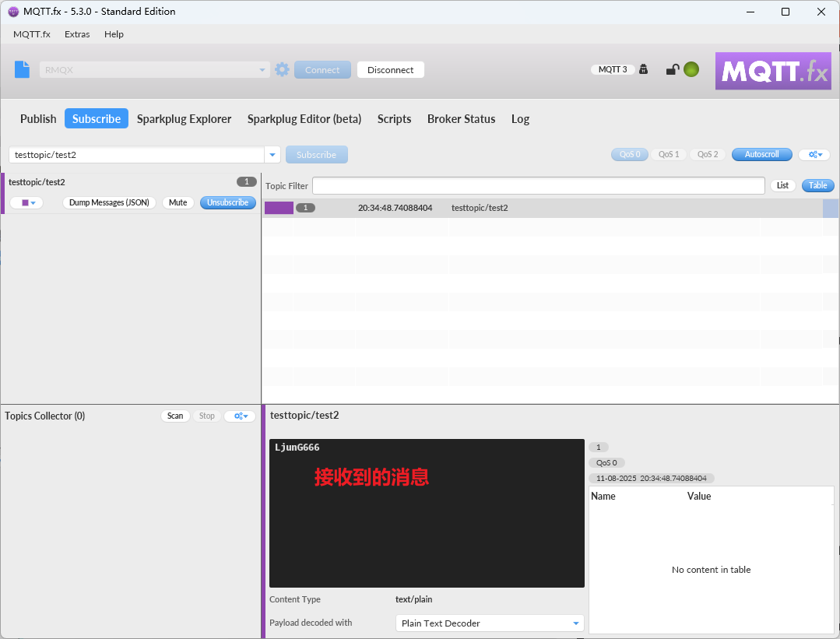Click the Stop button in Topics Collector
The height and width of the screenshot is (639, 840).
pos(207,416)
